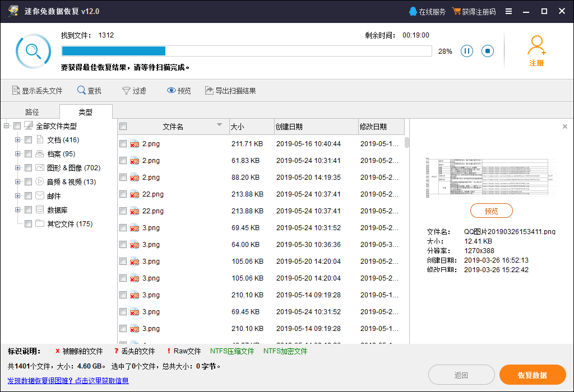Expand the 邮件 tree node
This screenshot has width=574, height=392.
17,195
